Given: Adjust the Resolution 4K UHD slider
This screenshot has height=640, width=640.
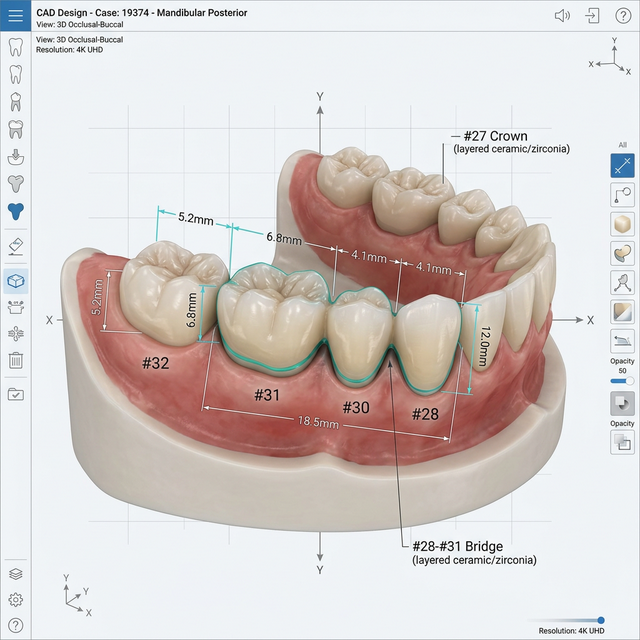Looking at the screenshot, I should (x=566, y=620).
